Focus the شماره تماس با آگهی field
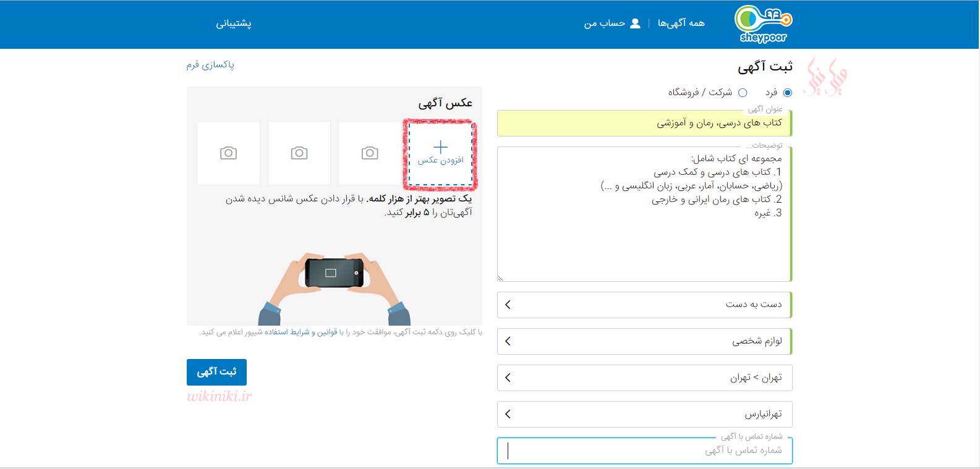This screenshot has width=980, height=469. click(x=644, y=450)
